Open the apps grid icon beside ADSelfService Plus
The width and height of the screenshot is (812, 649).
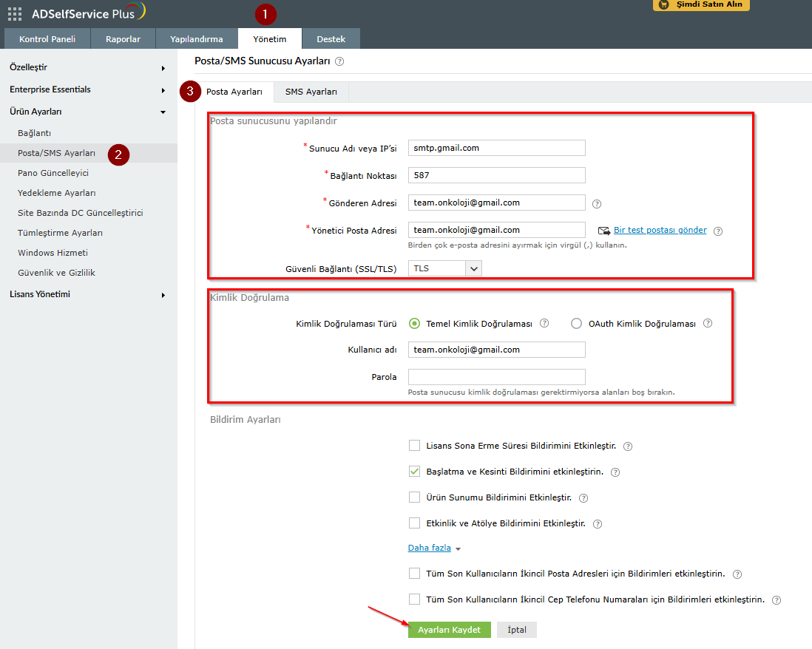point(15,14)
